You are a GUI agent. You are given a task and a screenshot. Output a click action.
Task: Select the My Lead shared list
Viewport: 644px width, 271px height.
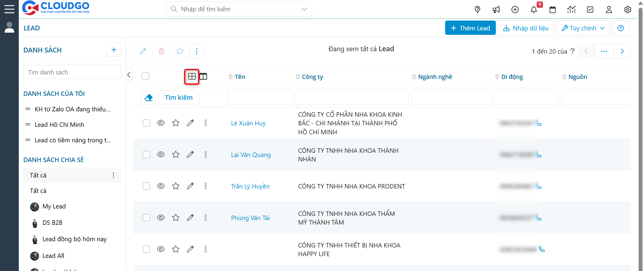pyautogui.click(x=54, y=206)
